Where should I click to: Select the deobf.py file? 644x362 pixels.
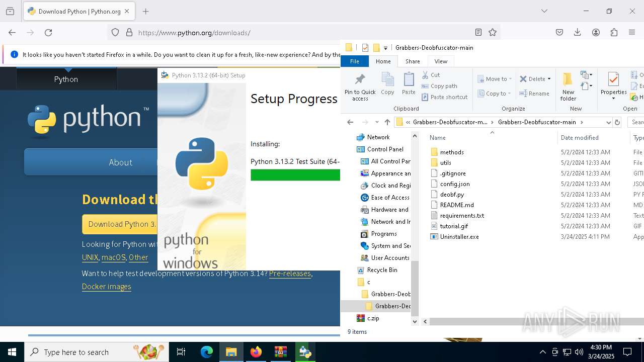pyautogui.click(x=452, y=194)
